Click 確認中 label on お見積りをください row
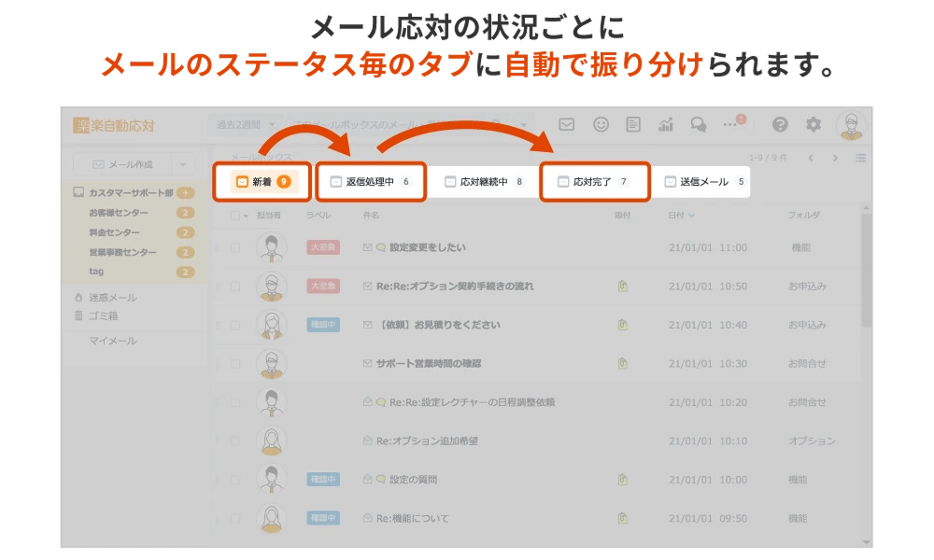This screenshot has height=560, width=934. pos(323,325)
